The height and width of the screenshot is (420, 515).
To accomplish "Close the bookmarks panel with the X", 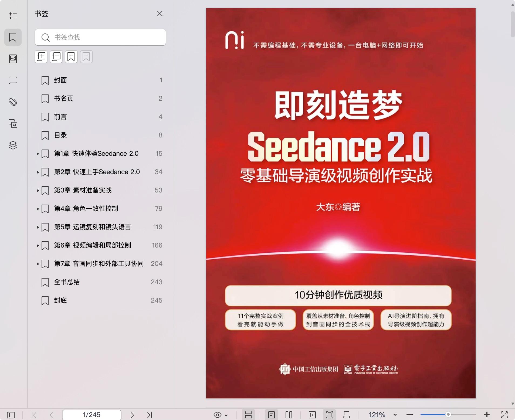I will [160, 13].
